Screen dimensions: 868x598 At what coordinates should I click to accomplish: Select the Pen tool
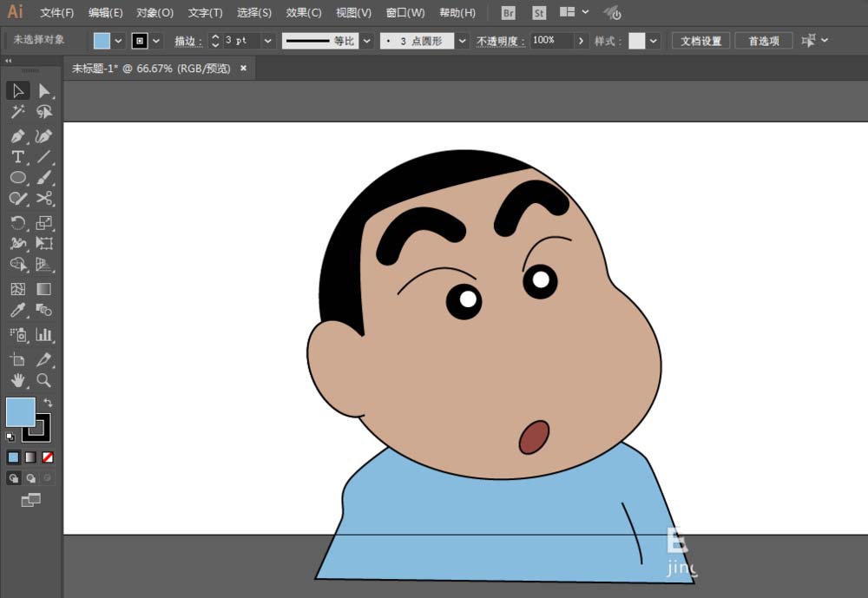pyautogui.click(x=17, y=136)
